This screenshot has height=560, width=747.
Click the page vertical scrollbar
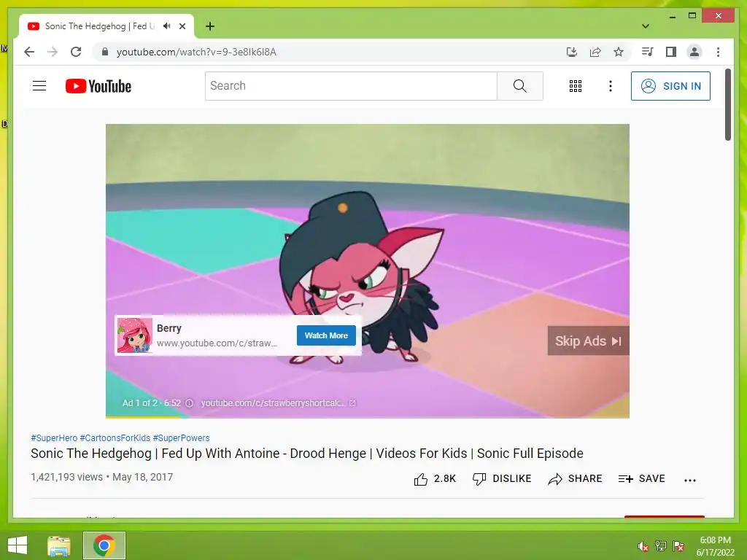point(728,105)
